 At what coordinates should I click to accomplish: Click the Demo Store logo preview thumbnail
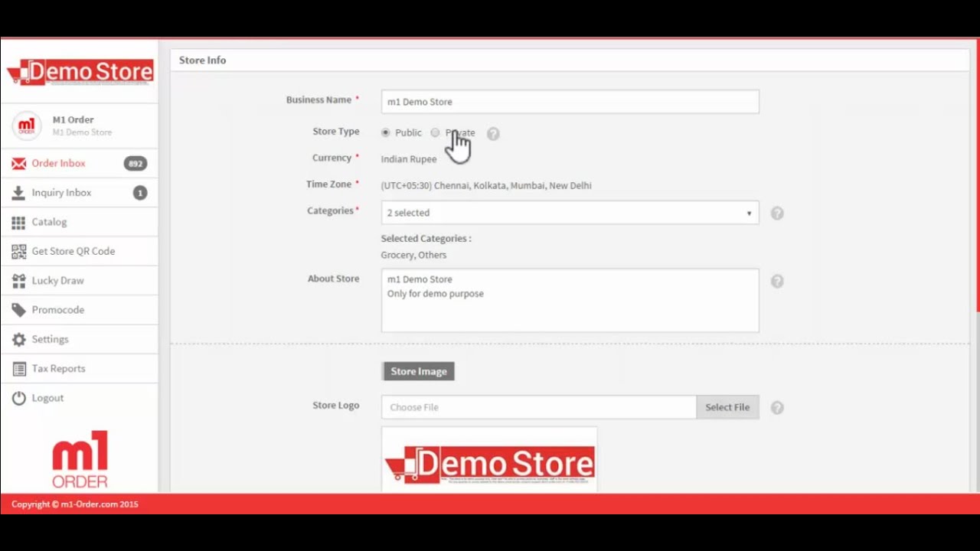point(489,460)
